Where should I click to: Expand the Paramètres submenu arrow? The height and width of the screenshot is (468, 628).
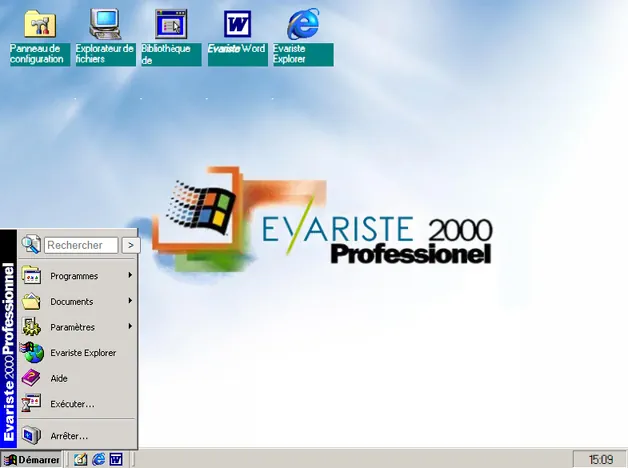pyautogui.click(x=130, y=326)
